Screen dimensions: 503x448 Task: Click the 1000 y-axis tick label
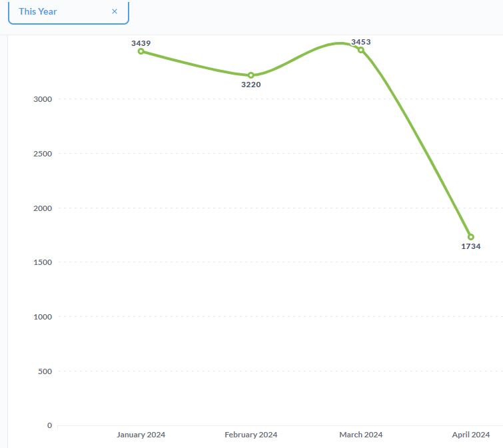tap(43, 317)
